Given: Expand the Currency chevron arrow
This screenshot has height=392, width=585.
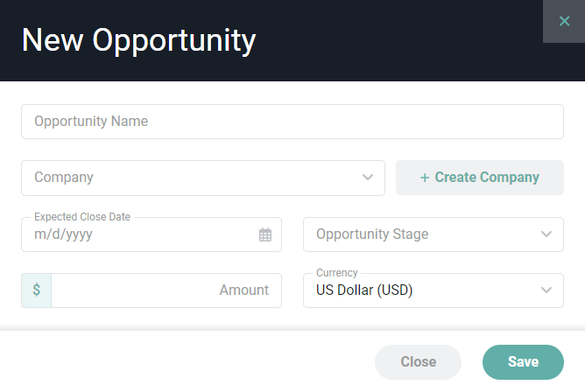Looking at the screenshot, I should coord(546,290).
